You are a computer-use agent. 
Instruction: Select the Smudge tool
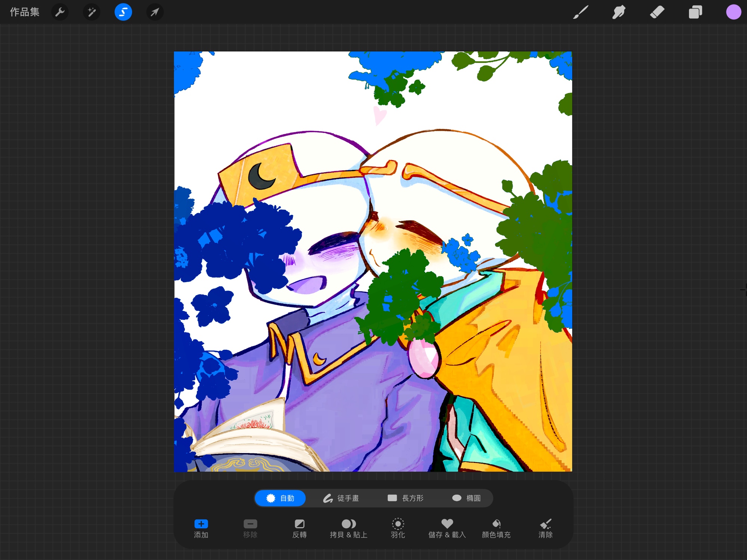coord(619,12)
